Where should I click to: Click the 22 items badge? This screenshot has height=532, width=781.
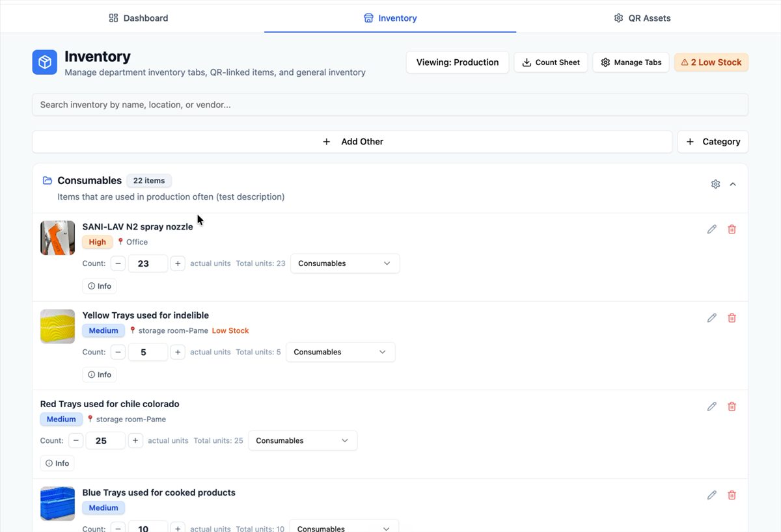point(149,180)
